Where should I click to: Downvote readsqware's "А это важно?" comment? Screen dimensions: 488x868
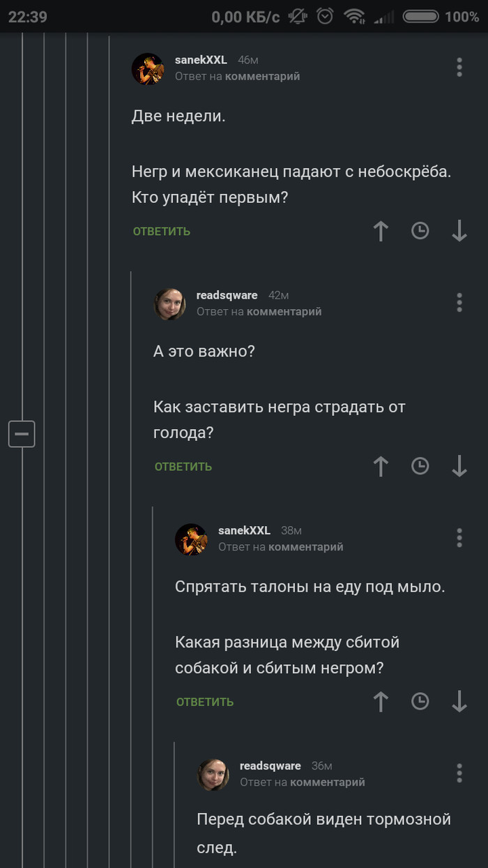click(x=459, y=466)
